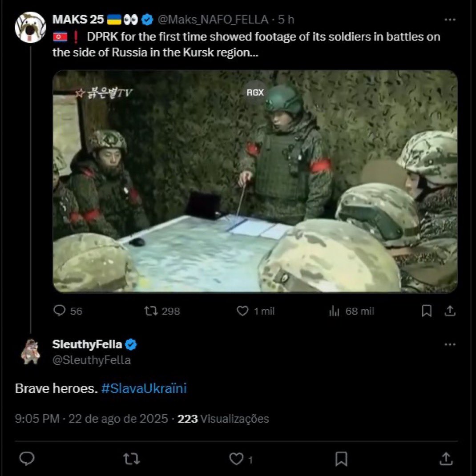
Task: Repost SleuthyFella's post
Action: point(132,459)
